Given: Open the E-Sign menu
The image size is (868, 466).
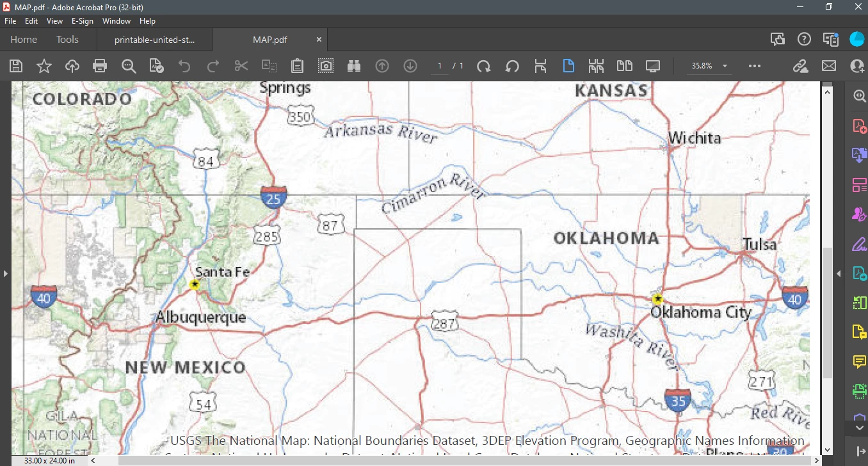Looking at the screenshot, I should (83, 21).
